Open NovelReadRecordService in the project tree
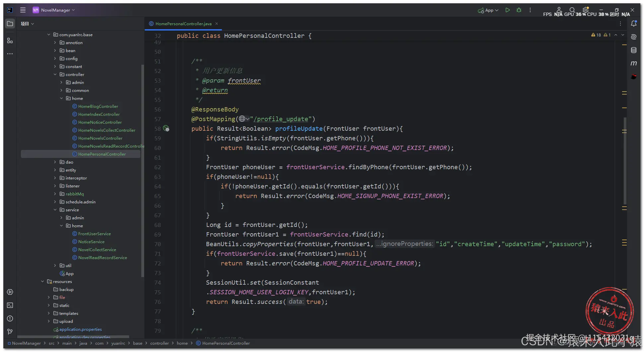The image size is (644, 352). (103, 257)
